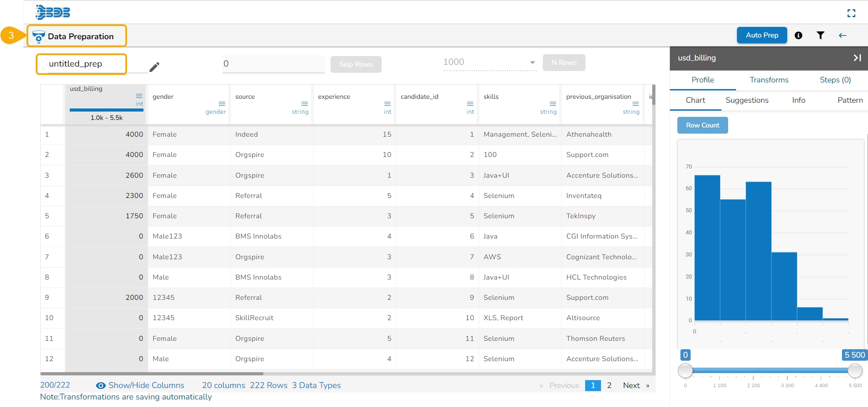
Task: Click the back arrow icon
Action: pos(842,35)
